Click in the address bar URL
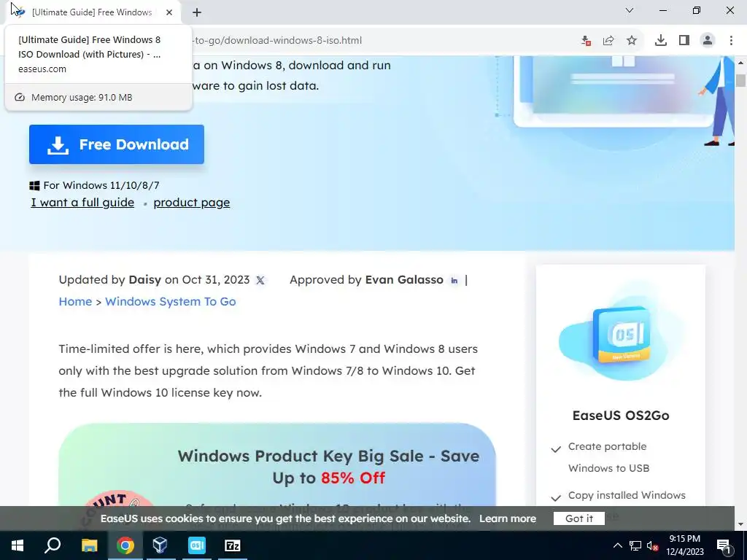747x560 pixels. [x=278, y=41]
